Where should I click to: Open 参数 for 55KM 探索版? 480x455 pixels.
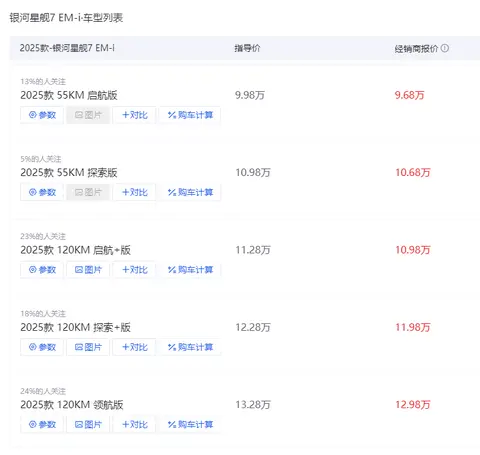(x=42, y=192)
